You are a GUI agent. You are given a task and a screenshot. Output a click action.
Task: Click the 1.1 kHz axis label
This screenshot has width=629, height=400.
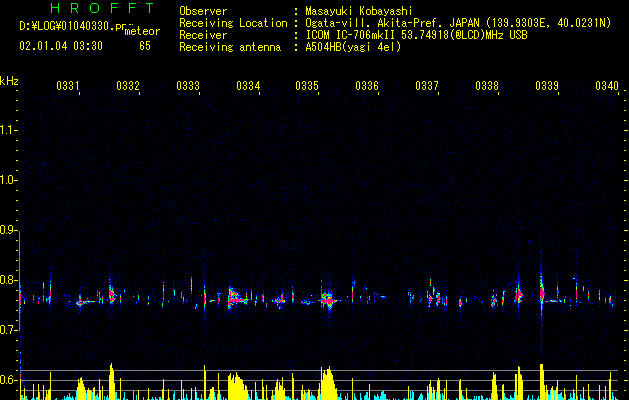click(x=7, y=130)
